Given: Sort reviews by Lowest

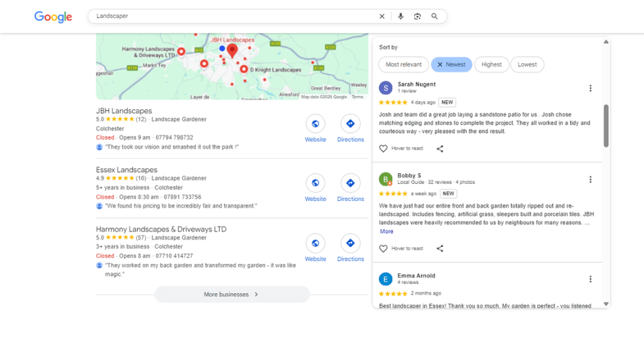Looking at the screenshot, I should pos(527,64).
